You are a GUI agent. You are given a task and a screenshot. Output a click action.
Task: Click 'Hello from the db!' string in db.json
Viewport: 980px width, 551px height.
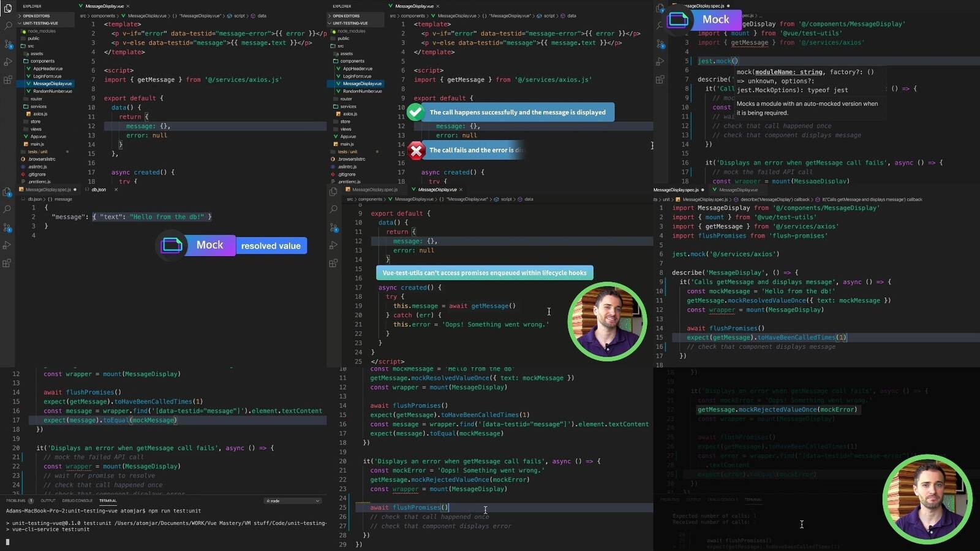coord(167,216)
